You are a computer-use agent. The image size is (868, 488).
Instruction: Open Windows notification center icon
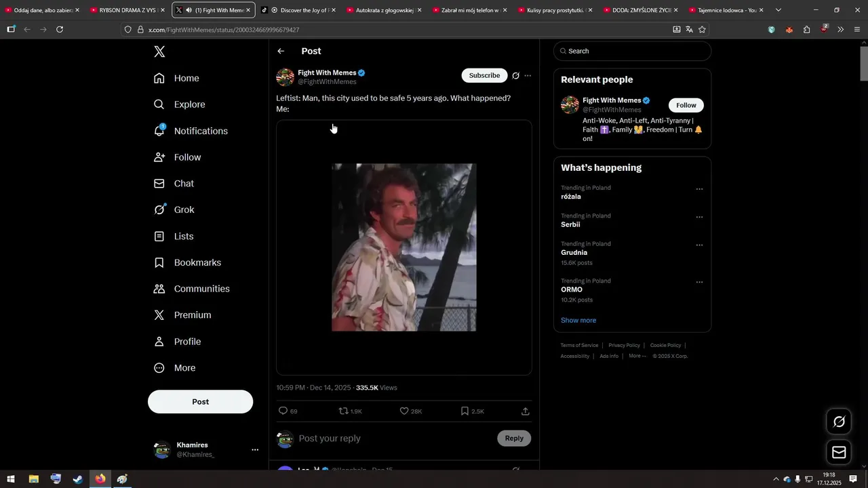(853, 479)
